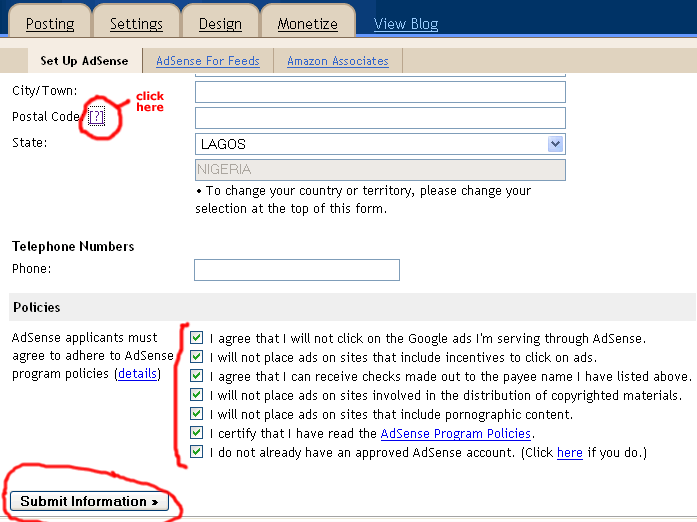Click the 'Policies' section heading
697x522 pixels.
(x=36, y=307)
